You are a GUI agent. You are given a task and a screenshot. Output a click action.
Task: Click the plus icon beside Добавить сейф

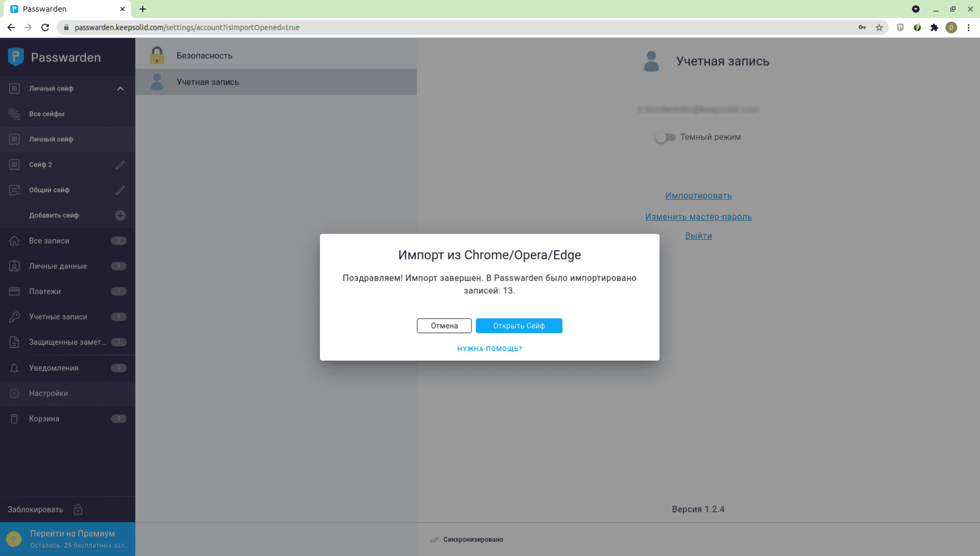coord(120,216)
